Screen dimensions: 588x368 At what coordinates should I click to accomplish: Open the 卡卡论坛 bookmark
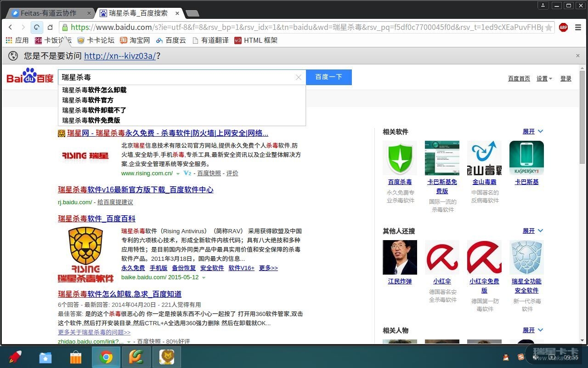pos(96,40)
